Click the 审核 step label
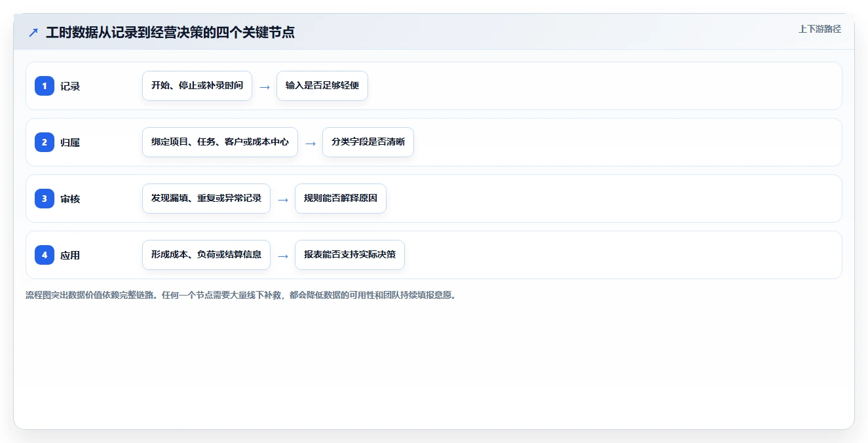The width and height of the screenshot is (868, 443). pyautogui.click(x=70, y=199)
